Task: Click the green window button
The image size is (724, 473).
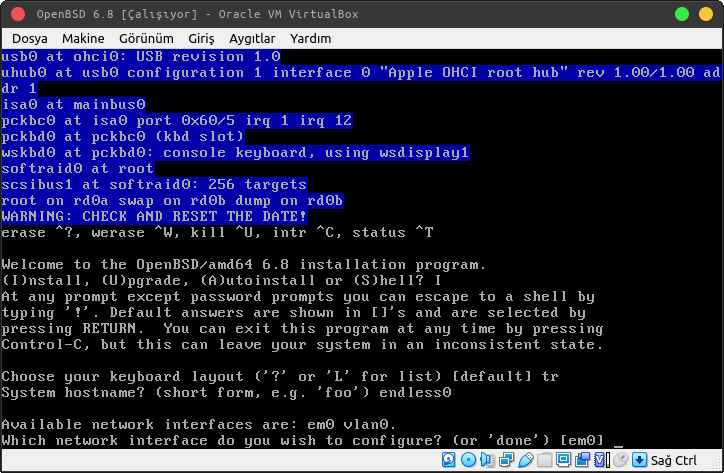Action: point(682,14)
